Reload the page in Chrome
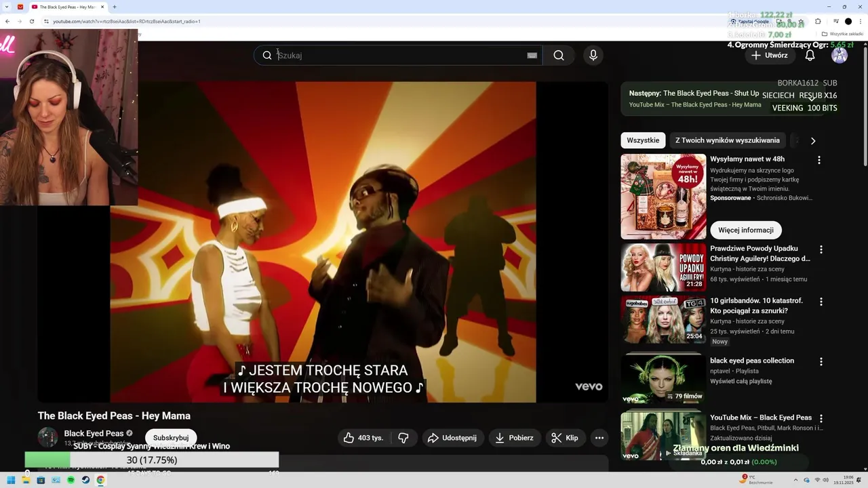Screen dimensions: 868x488 tap(31, 21)
